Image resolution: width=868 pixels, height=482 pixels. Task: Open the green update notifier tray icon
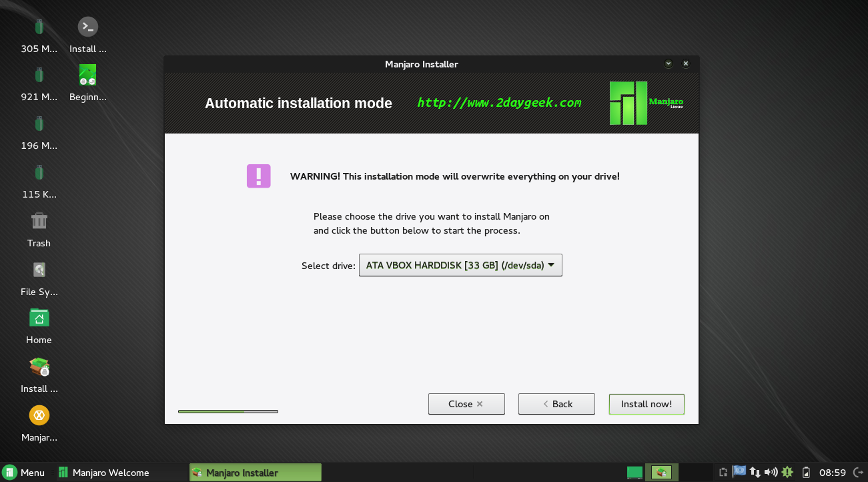[787, 473]
